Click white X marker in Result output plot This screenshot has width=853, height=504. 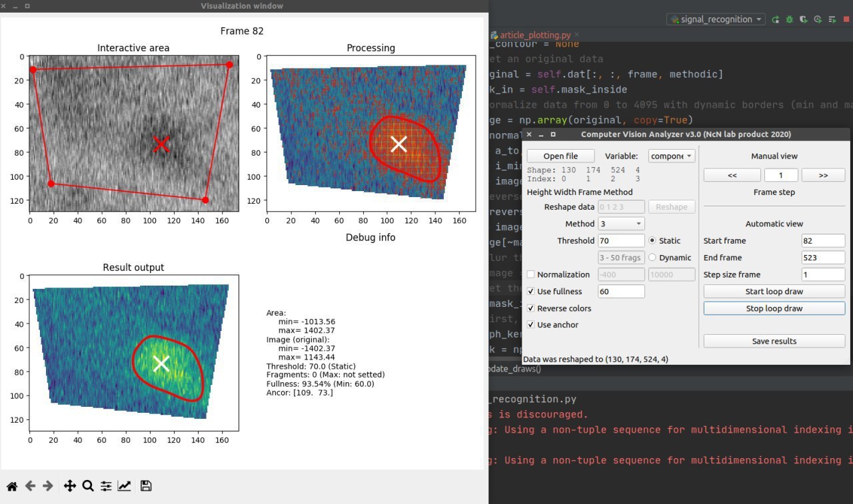click(x=161, y=364)
